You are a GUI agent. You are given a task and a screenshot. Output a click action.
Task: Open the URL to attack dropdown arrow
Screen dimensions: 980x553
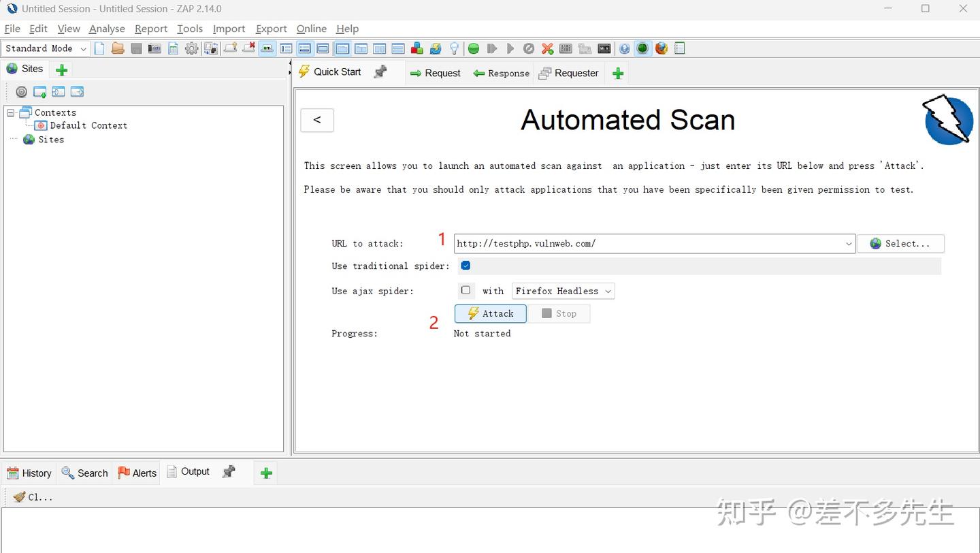click(x=848, y=243)
